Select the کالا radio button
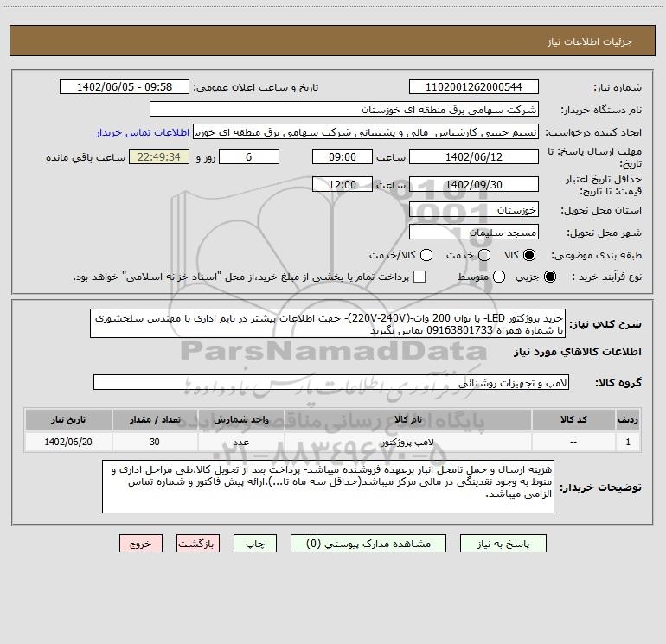666x644 pixels. (529, 255)
